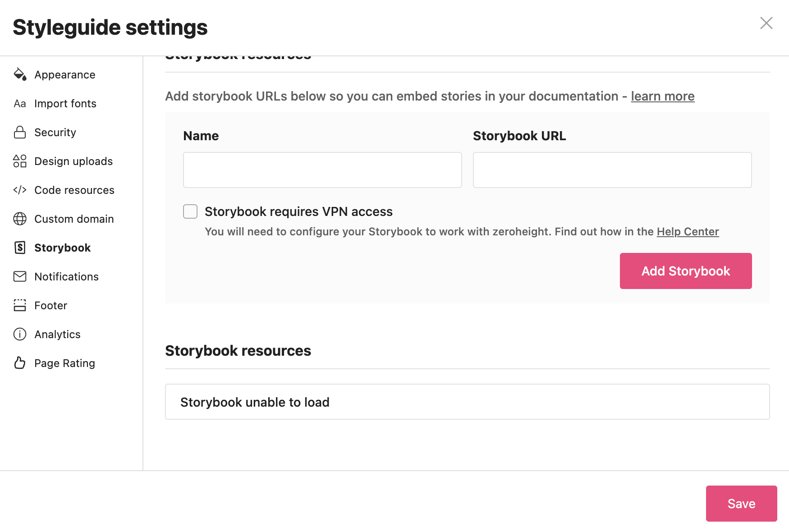Open Import fonts via the Aa icon
The width and height of the screenshot is (789, 532).
(20, 103)
